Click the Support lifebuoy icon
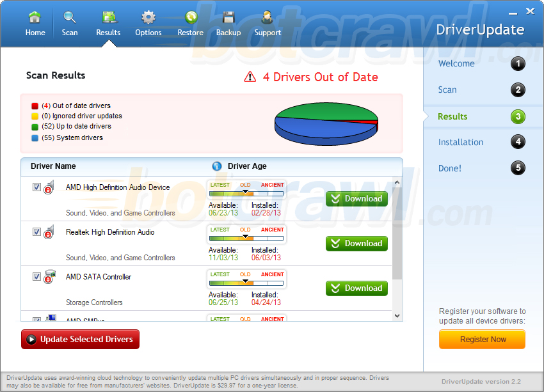The height and width of the screenshot is (392, 544). tap(267, 17)
